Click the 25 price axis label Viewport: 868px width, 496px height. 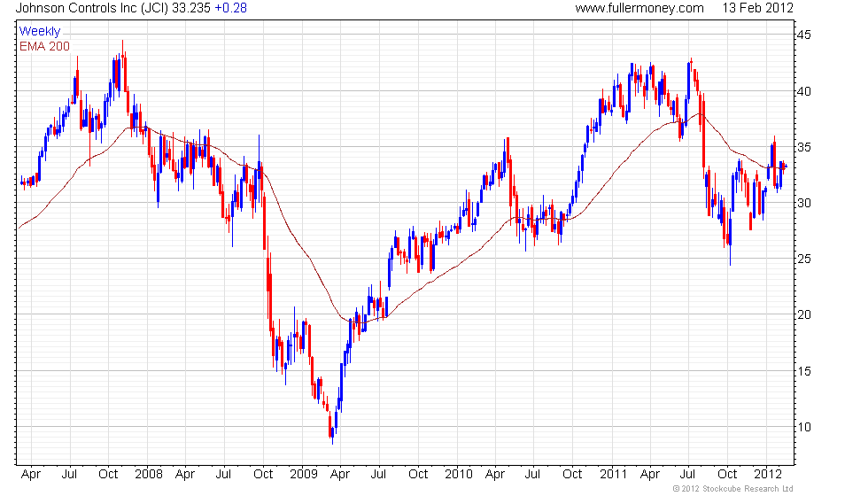click(804, 259)
